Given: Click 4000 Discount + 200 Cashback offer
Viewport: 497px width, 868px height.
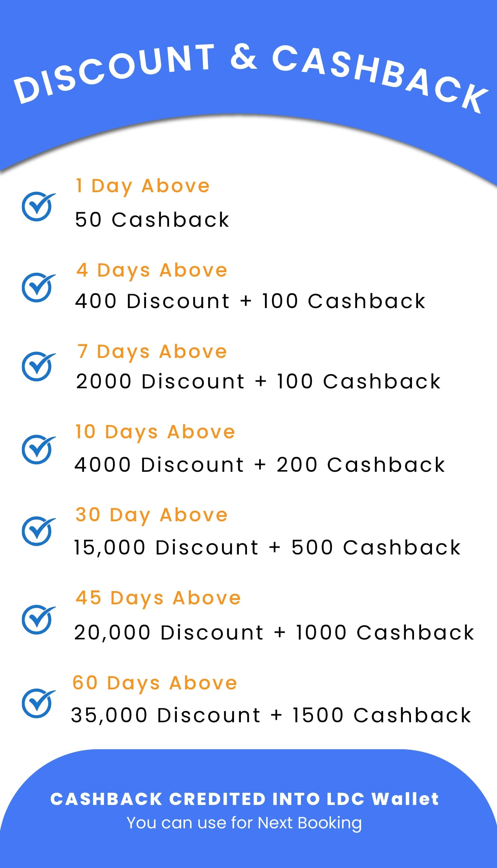Looking at the screenshot, I should point(260,464).
